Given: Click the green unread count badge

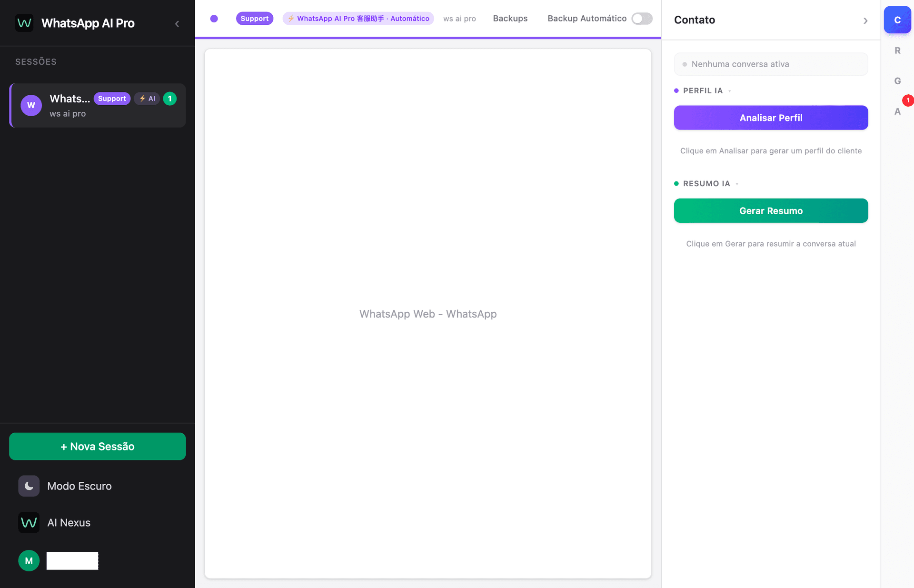Looking at the screenshot, I should click(170, 99).
